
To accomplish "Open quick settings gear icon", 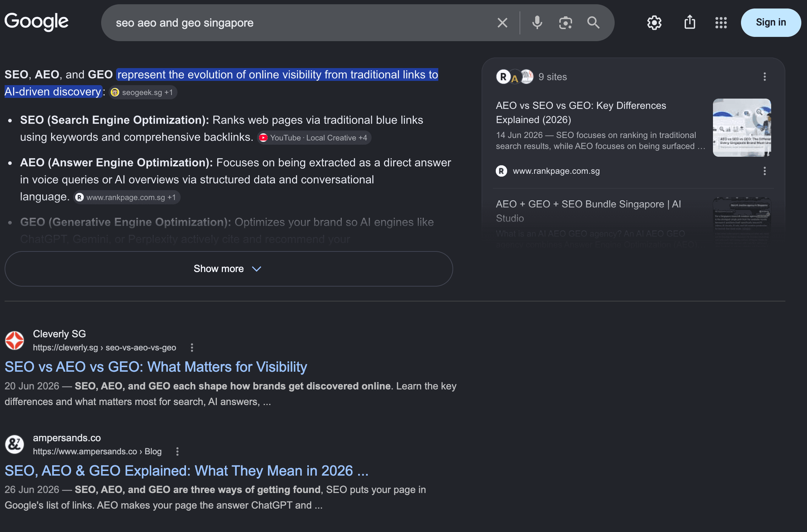I will tap(654, 23).
